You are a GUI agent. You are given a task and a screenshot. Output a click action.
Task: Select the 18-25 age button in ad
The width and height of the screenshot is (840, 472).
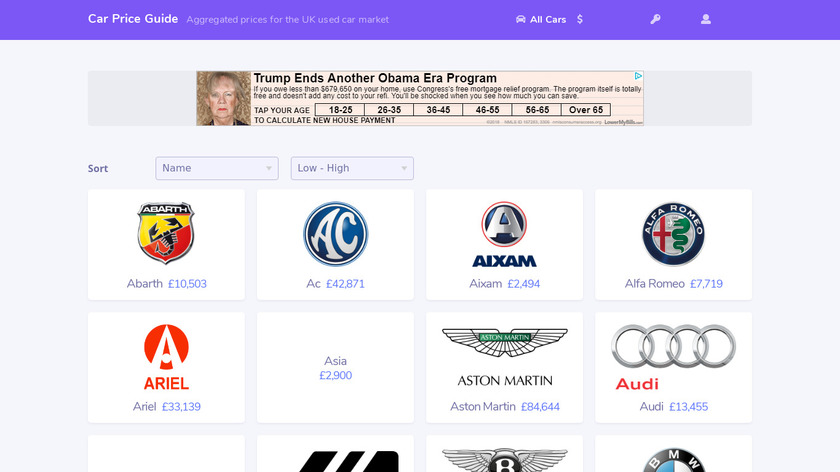[x=340, y=110]
